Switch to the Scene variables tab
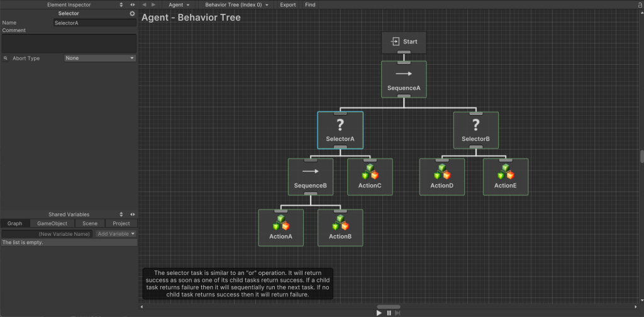 (90, 223)
